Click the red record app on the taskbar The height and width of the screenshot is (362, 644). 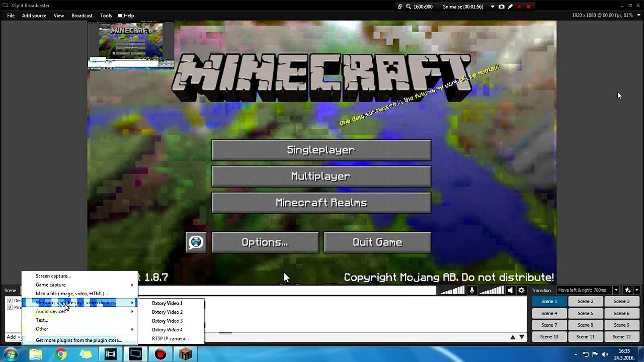tap(160, 354)
